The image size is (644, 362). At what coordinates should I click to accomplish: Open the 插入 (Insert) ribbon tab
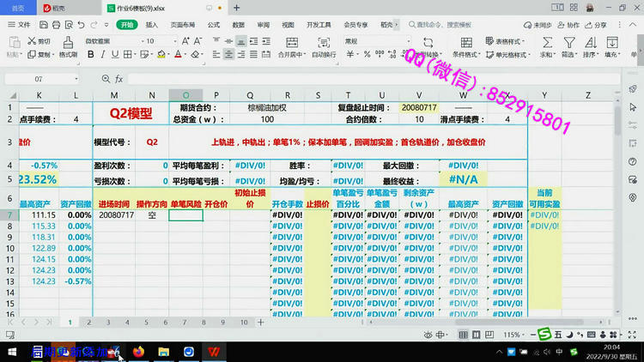151,25
